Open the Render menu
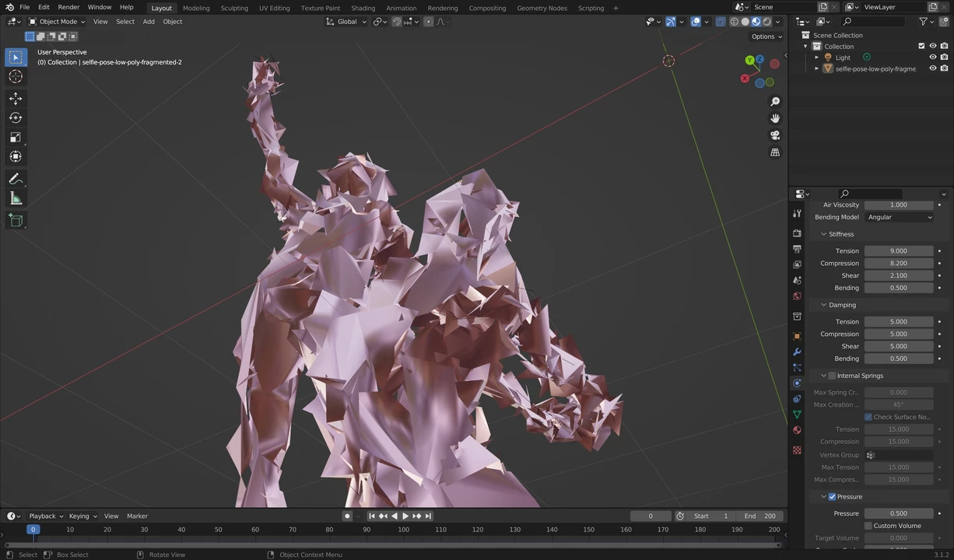This screenshot has width=954, height=560. click(x=68, y=8)
